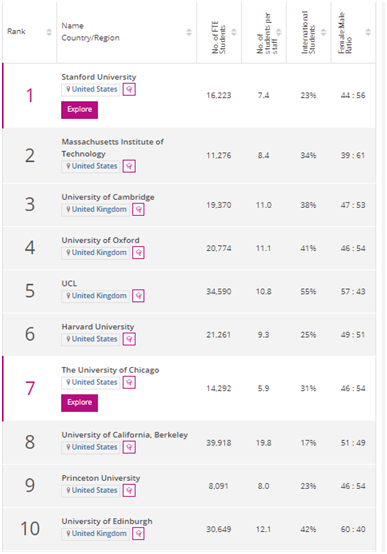Sort by No. of FTE Students arrows
The image size is (387, 554).
point(234,32)
